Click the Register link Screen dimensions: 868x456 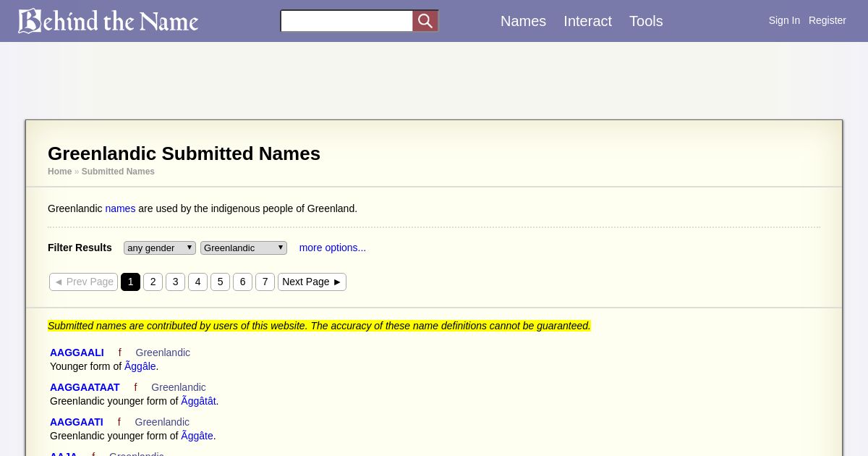coord(827,20)
